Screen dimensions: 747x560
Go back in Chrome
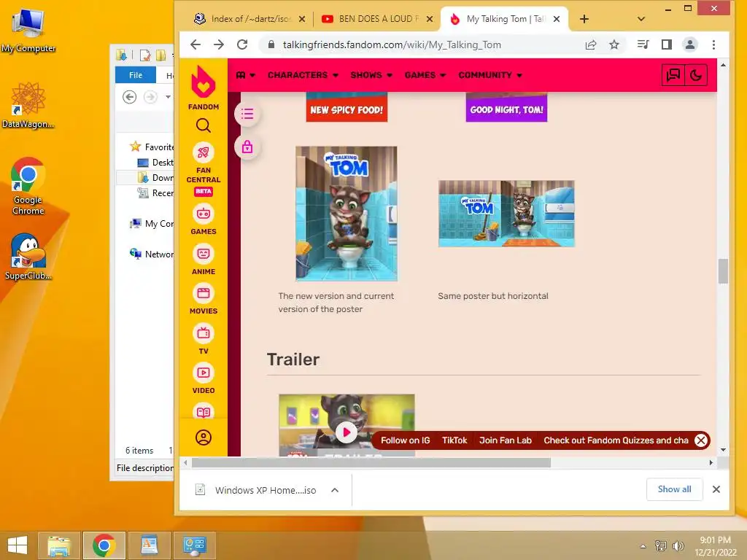pyautogui.click(x=196, y=44)
